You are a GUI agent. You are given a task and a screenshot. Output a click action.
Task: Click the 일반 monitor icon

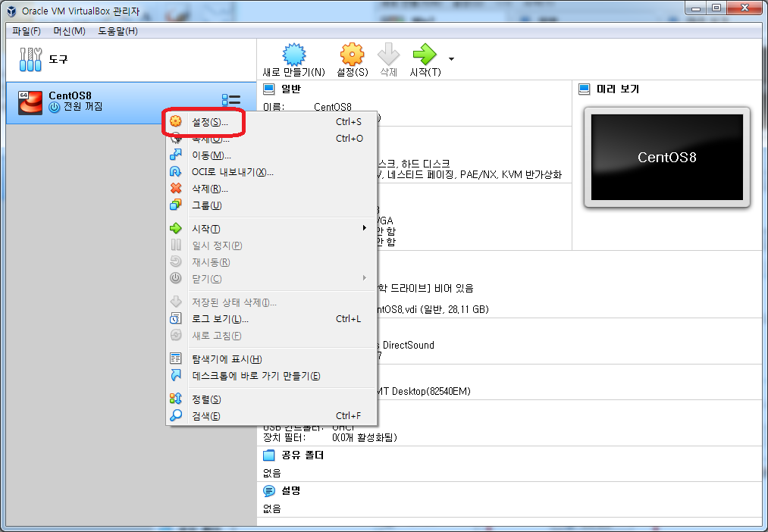pos(269,89)
